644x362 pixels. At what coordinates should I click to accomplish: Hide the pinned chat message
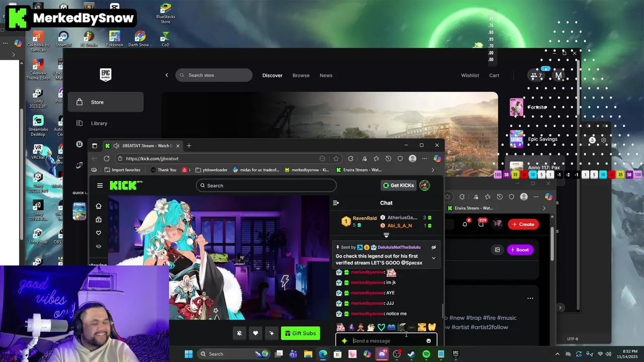pyautogui.click(x=434, y=247)
